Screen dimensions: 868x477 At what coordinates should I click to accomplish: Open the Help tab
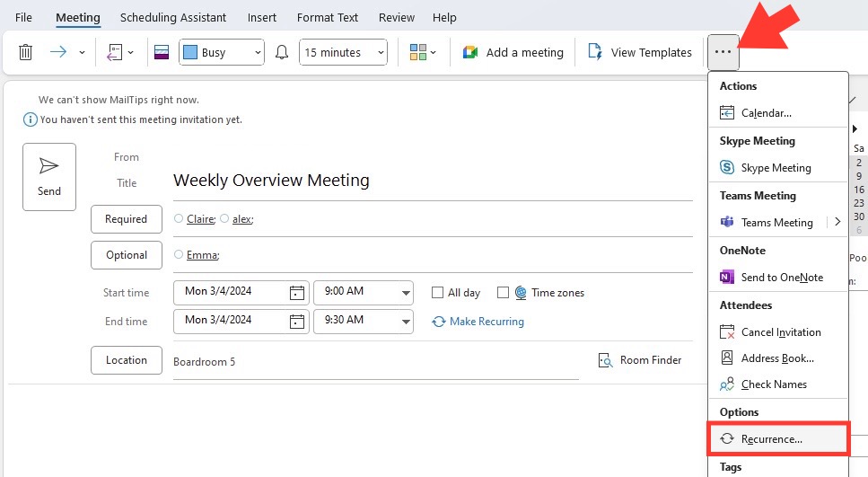click(444, 18)
